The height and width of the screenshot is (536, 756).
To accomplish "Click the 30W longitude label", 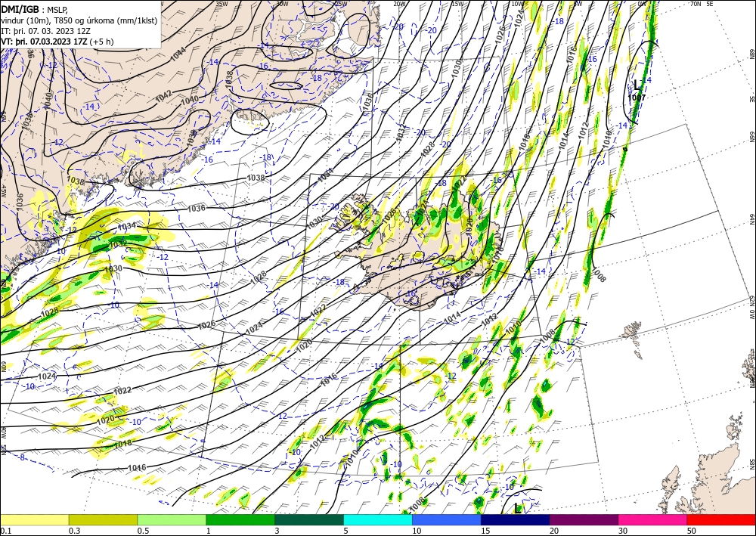I will click(x=281, y=3).
